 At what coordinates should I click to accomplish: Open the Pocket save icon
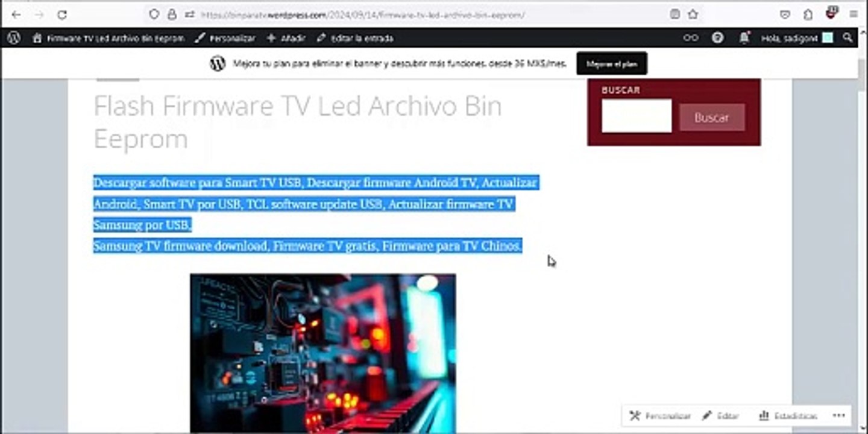785,14
